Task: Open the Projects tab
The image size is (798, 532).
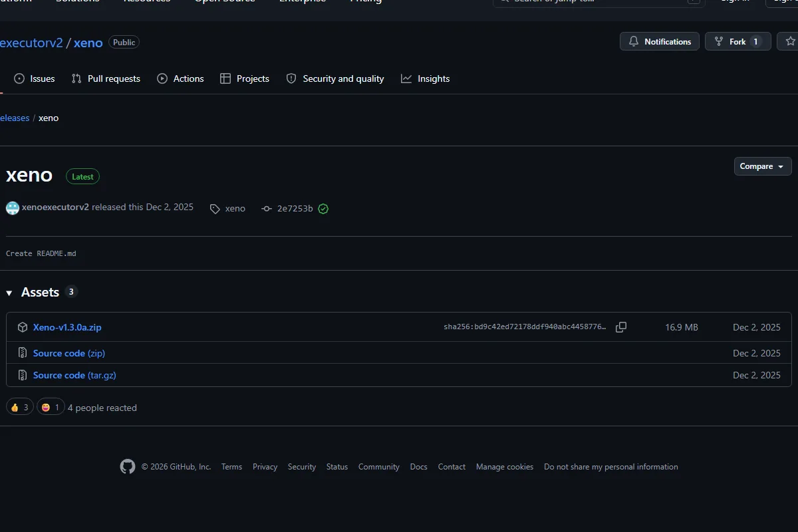Action: click(245, 78)
